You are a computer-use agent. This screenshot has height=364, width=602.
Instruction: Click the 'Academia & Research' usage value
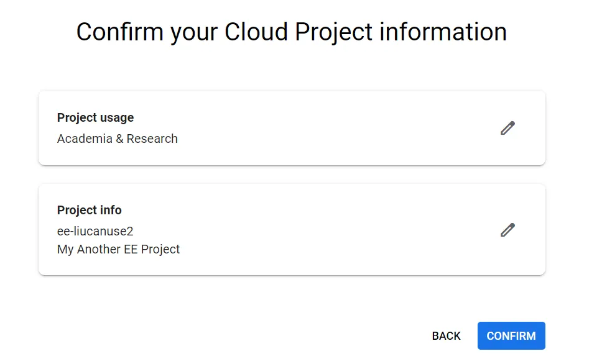[x=117, y=139]
